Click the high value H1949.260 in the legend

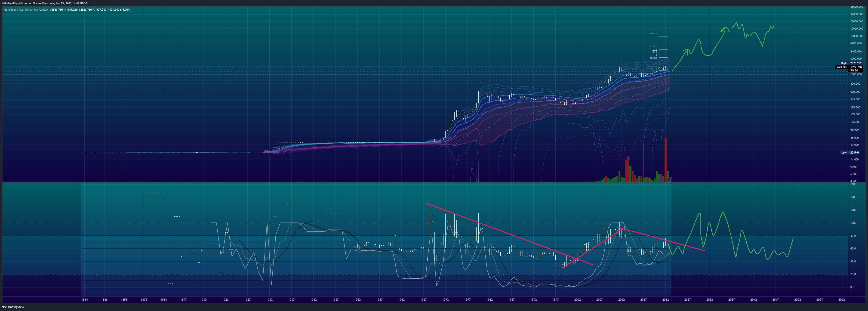(71, 10)
